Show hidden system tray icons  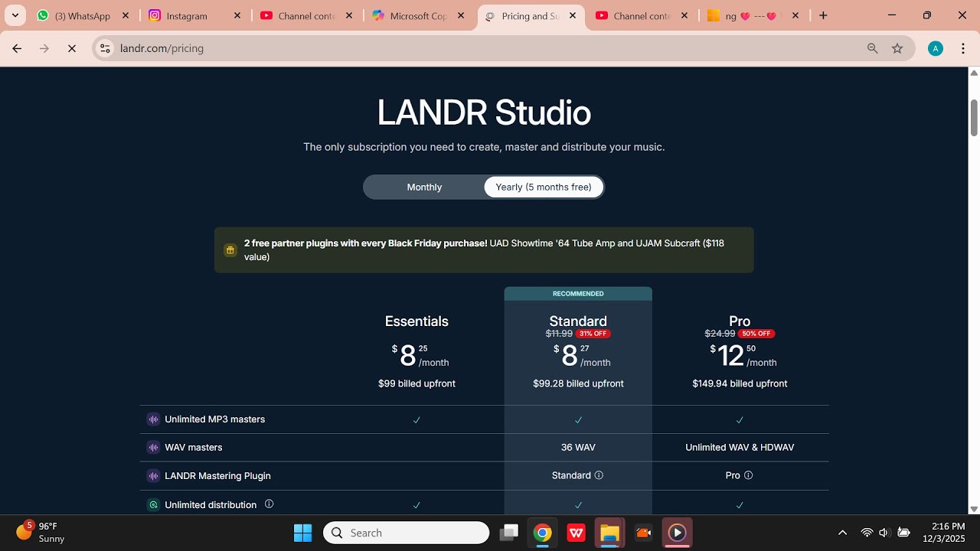(x=843, y=533)
